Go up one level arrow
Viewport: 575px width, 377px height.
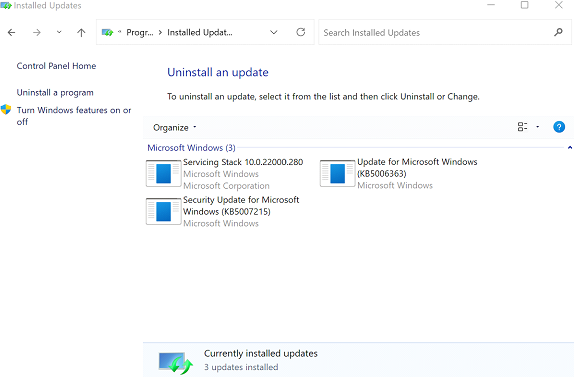[81, 33]
